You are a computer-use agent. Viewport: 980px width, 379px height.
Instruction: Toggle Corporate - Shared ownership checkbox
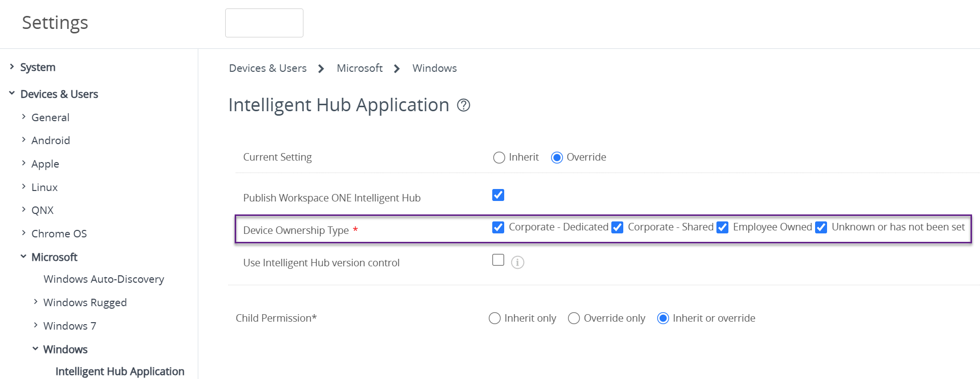(617, 227)
